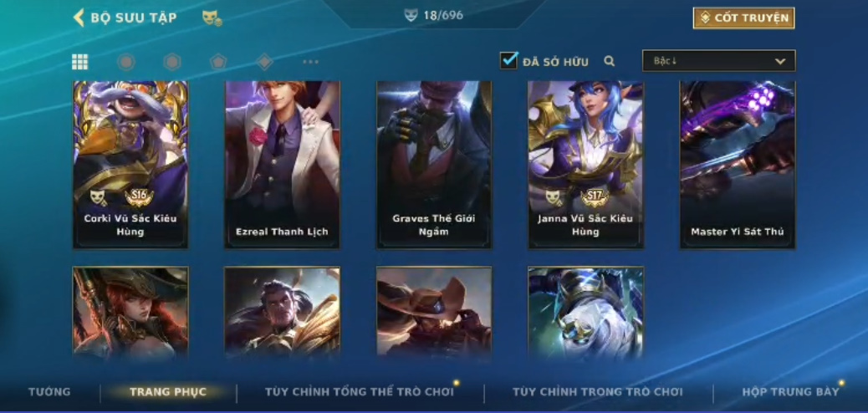The image size is (868, 413).
Task: Select the hexagon rarity filter icon
Action: click(172, 62)
